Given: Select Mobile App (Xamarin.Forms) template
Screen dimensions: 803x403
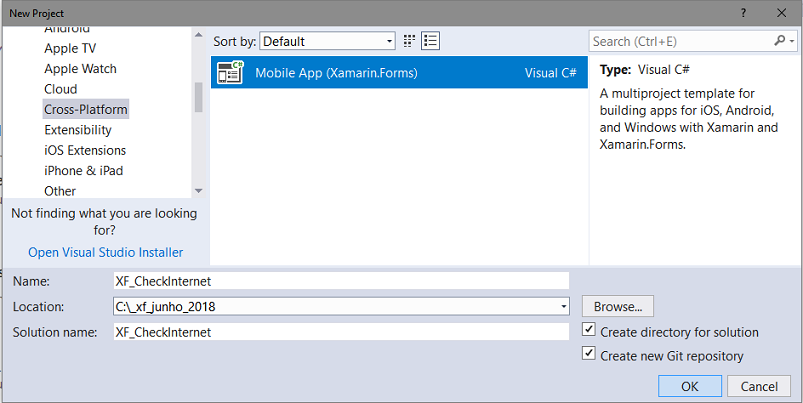Looking at the screenshot, I should click(x=399, y=72).
